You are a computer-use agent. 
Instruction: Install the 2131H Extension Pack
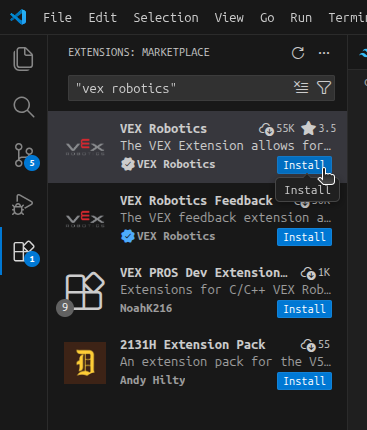(304, 381)
